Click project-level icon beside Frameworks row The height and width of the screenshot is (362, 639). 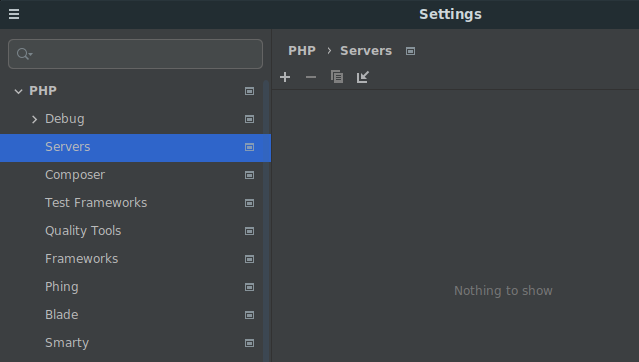249,259
